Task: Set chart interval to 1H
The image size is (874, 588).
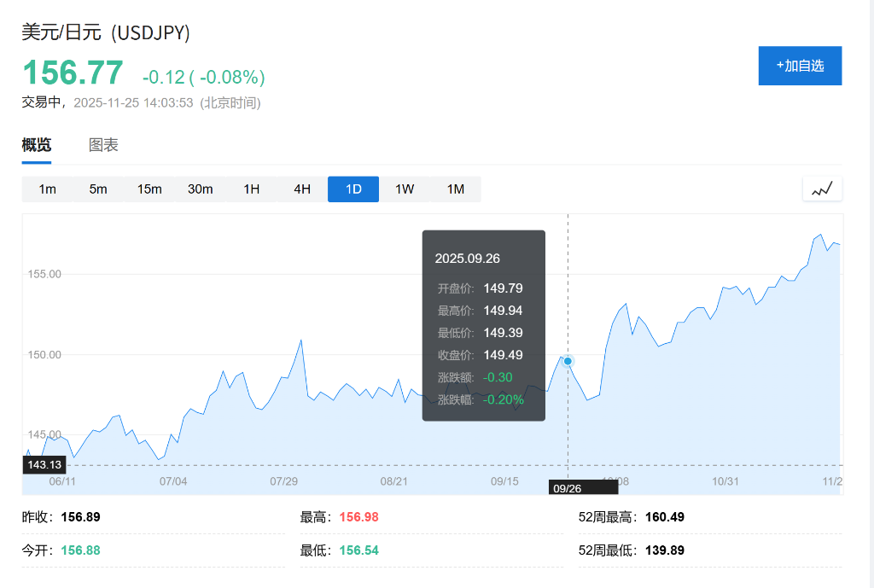Action: [251, 189]
